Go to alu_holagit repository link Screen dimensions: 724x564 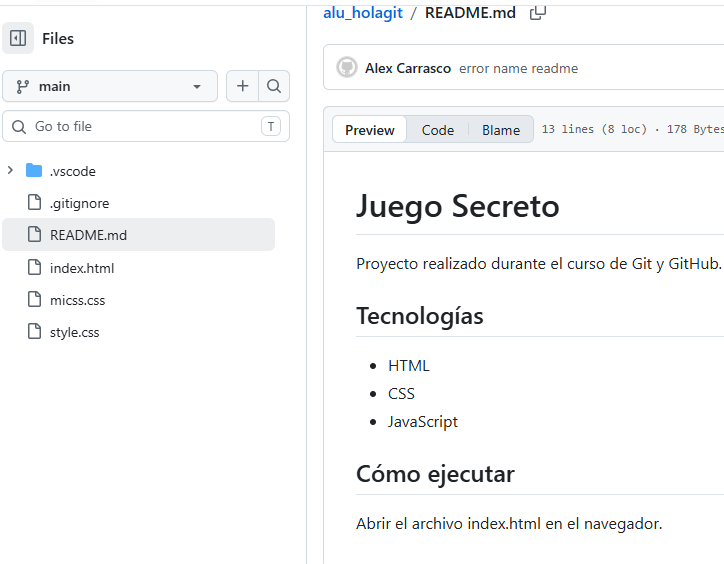(363, 13)
